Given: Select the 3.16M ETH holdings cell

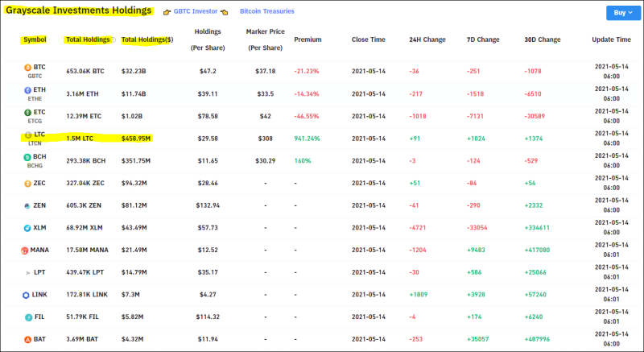Looking at the screenshot, I should pyautogui.click(x=82, y=93).
